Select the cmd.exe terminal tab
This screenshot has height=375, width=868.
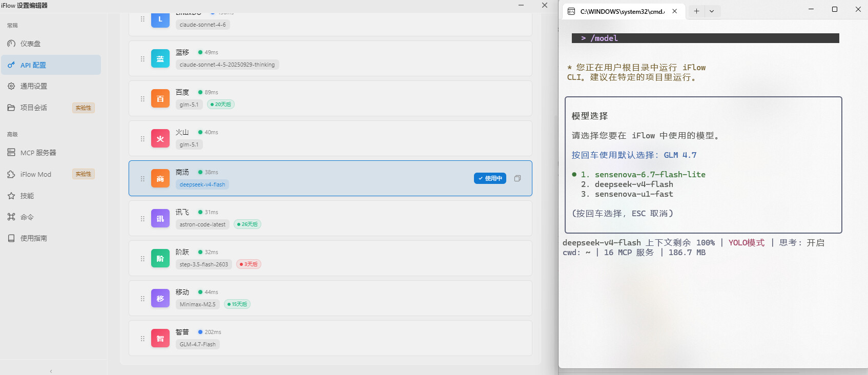click(x=624, y=11)
